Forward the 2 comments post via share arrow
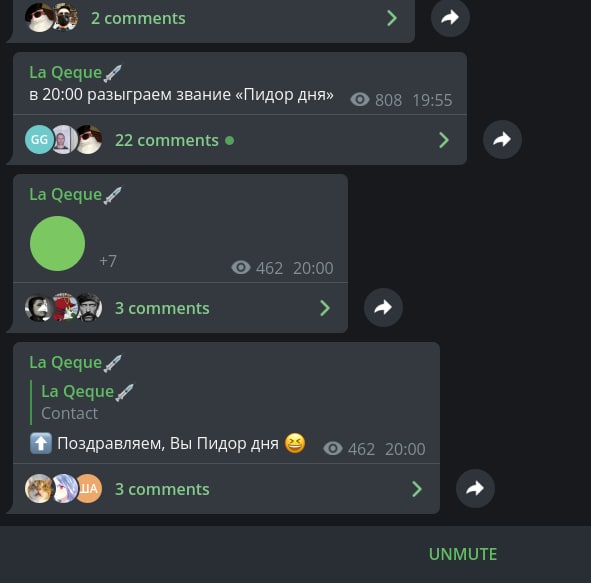The width and height of the screenshot is (591, 583). click(x=450, y=17)
